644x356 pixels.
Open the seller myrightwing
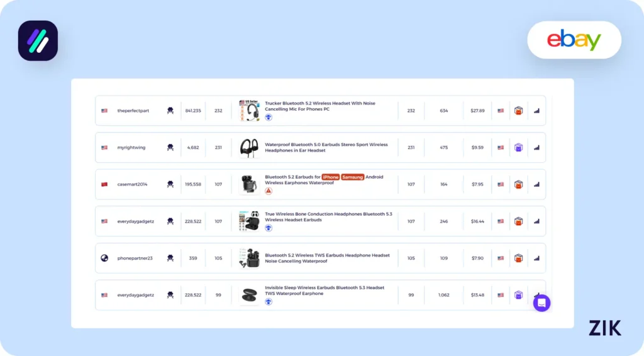pos(131,148)
